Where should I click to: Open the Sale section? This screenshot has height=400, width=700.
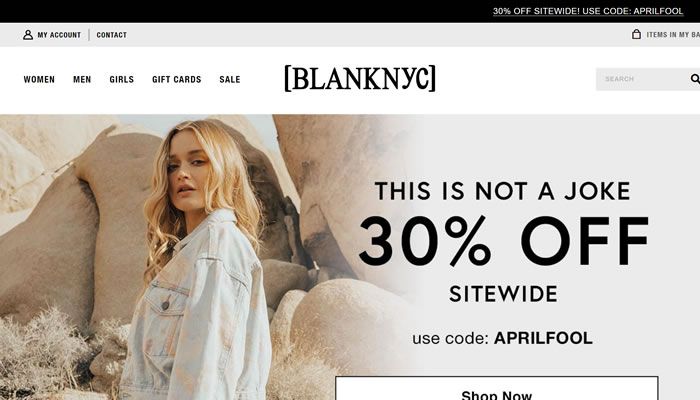230,79
